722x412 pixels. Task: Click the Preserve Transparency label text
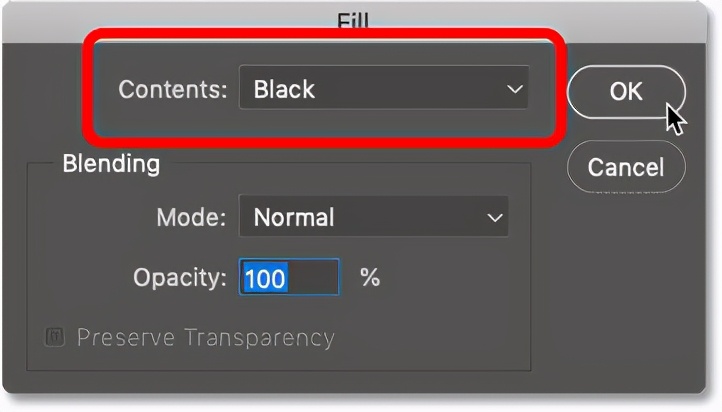(x=205, y=338)
